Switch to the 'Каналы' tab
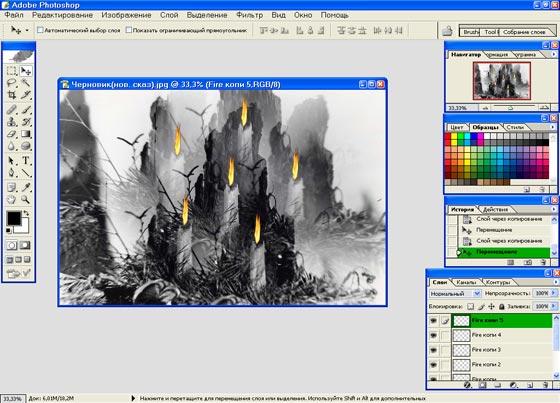 click(x=466, y=282)
